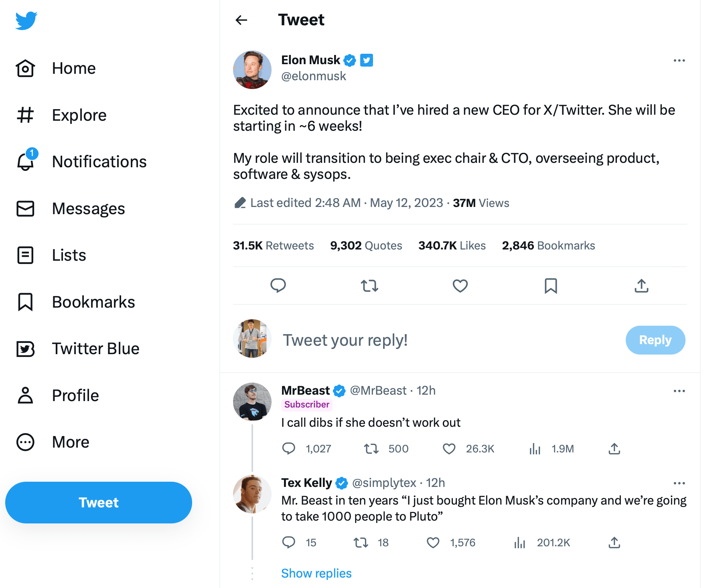Click reply bubble icon under main tweet
The width and height of the screenshot is (722, 588).
coord(278,286)
